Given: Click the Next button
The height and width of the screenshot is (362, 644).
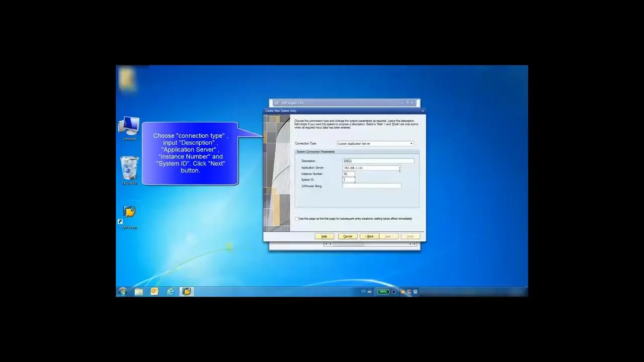Looking at the screenshot, I should (x=388, y=236).
